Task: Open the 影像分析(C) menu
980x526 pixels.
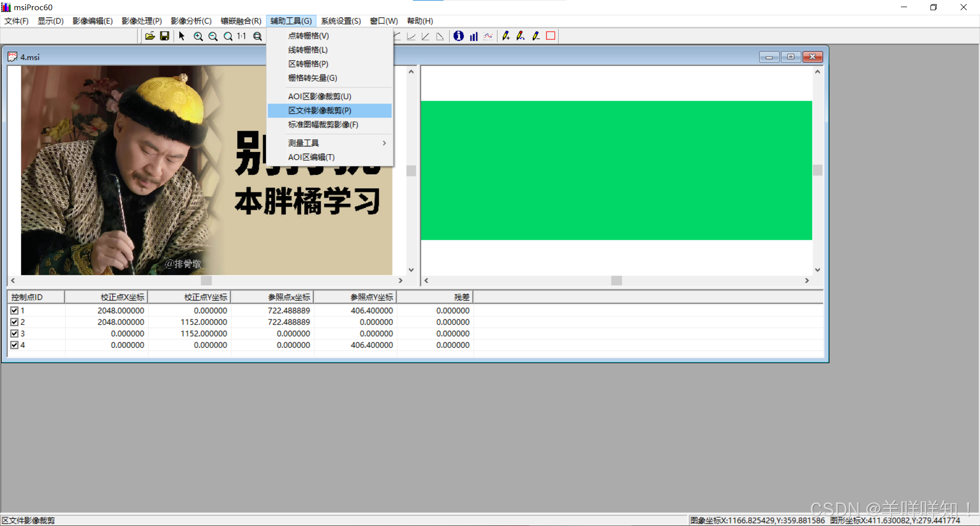Action: tap(191, 21)
